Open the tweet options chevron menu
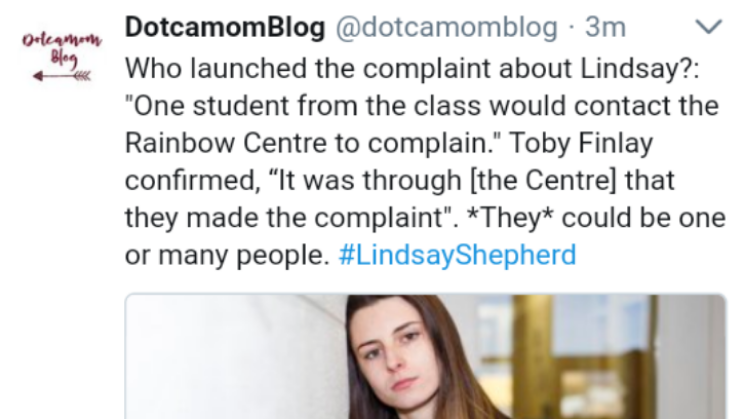Viewport: 746px width, 419px height. point(709,27)
